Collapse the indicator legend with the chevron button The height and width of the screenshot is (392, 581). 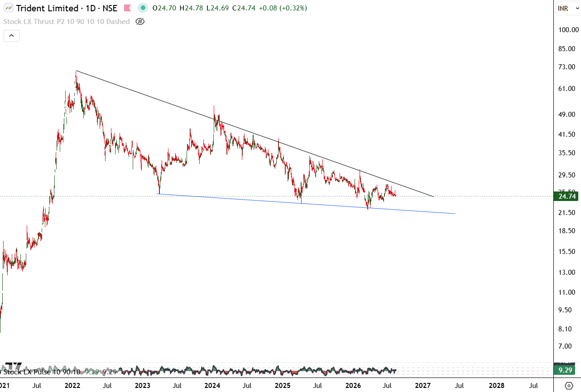(x=11, y=36)
